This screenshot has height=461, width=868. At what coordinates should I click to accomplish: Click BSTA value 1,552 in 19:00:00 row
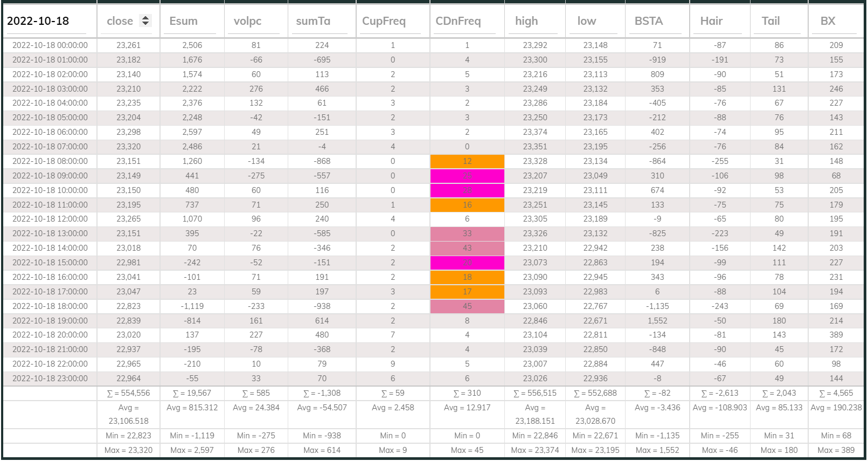pyautogui.click(x=657, y=321)
